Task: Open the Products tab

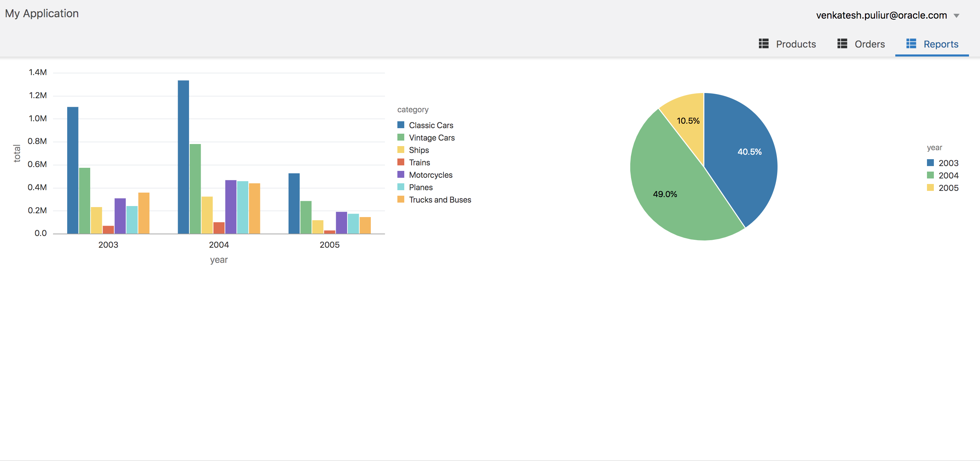Action: coord(788,44)
